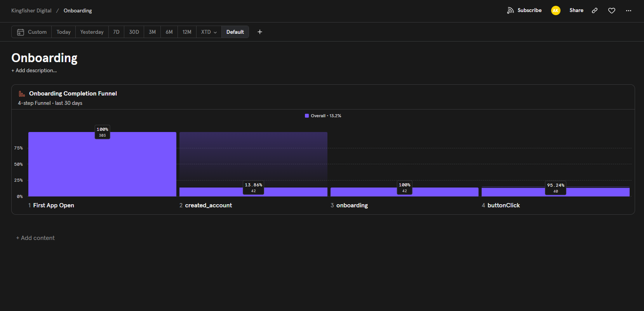The image size is (644, 311).
Task: Click the Subscribe RSS icon
Action: click(510, 10)
